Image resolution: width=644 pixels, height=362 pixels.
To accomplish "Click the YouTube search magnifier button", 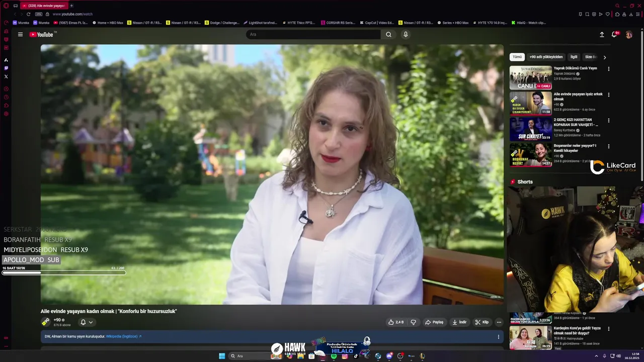I will (388, 34).
